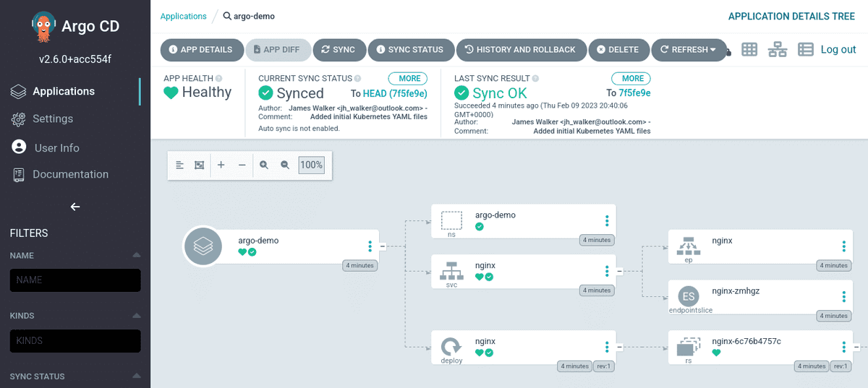
Task: Switch to the list view icon
Action: point(806,49)
